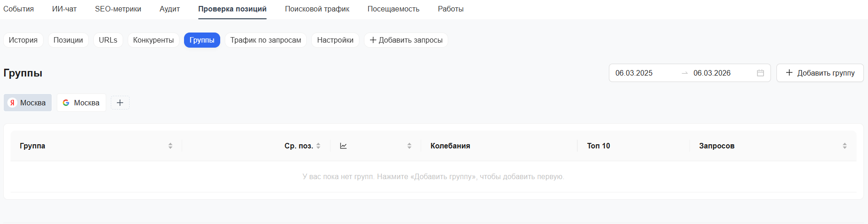Sort by Запросов column arrows
This screenshot has height=224, width=868.
click(845, 146)
